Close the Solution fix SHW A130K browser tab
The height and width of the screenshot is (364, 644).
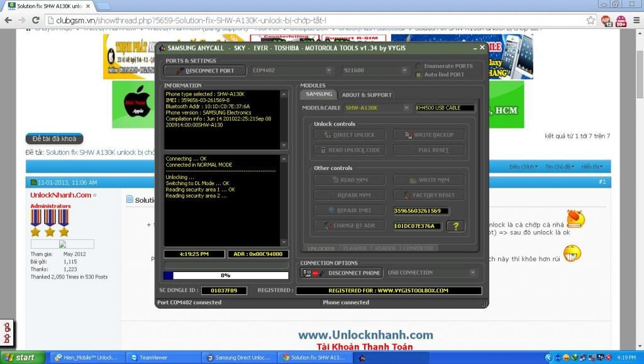point(88,6)
